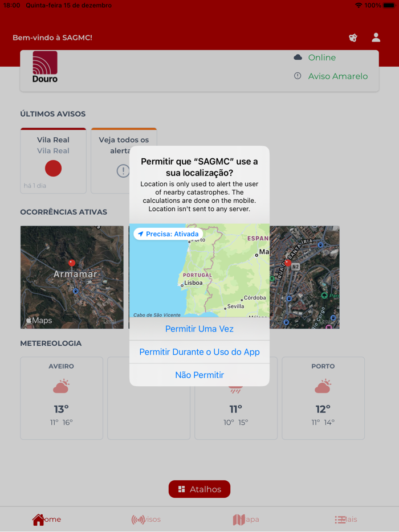Open the Rua de Santa Iria map thumbnail
399x532 pixels.
(304, 277)
